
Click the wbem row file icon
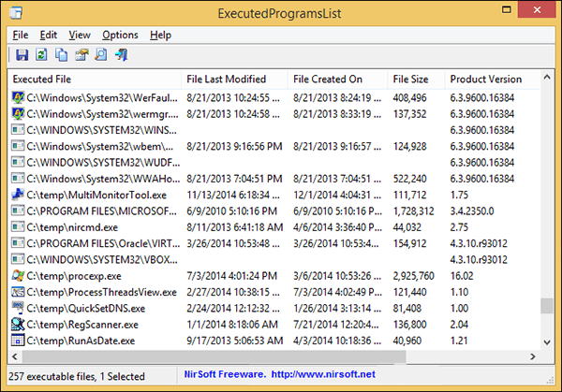point(18,146)
